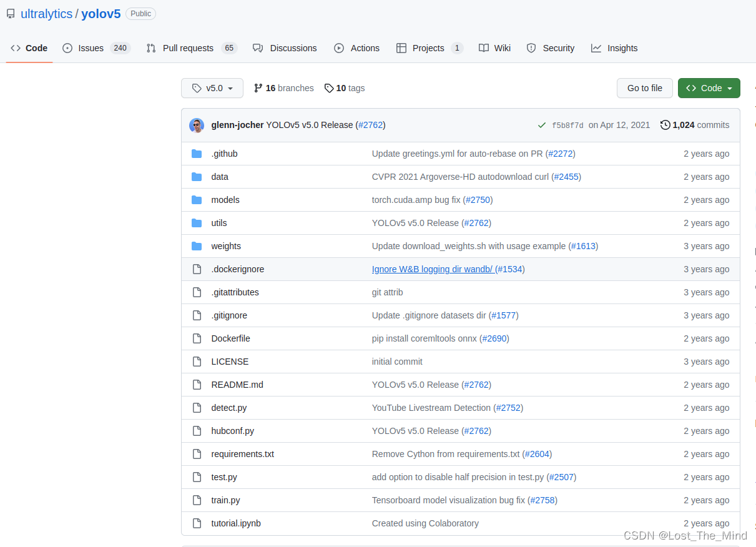Screen dimensions: 756x547
Task: Switch to the Code tab
Action: [x=29, y=48]
